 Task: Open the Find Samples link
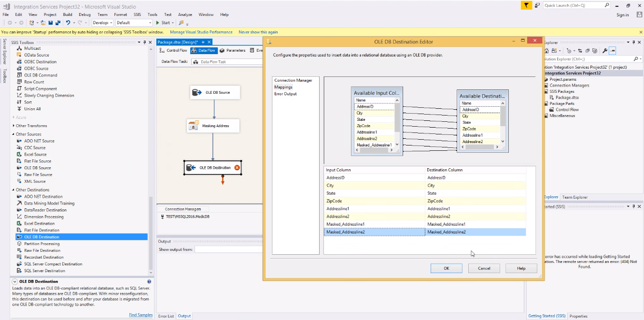coord(141,315)
